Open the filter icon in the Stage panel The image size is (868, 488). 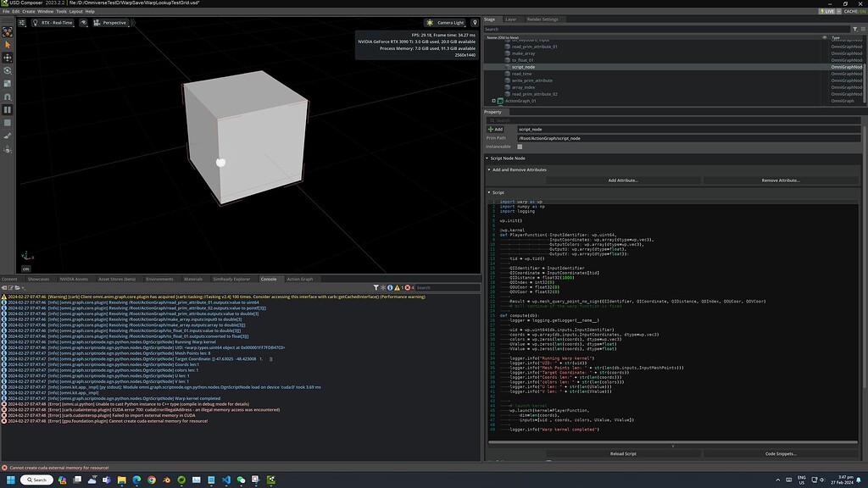(854, 28)
